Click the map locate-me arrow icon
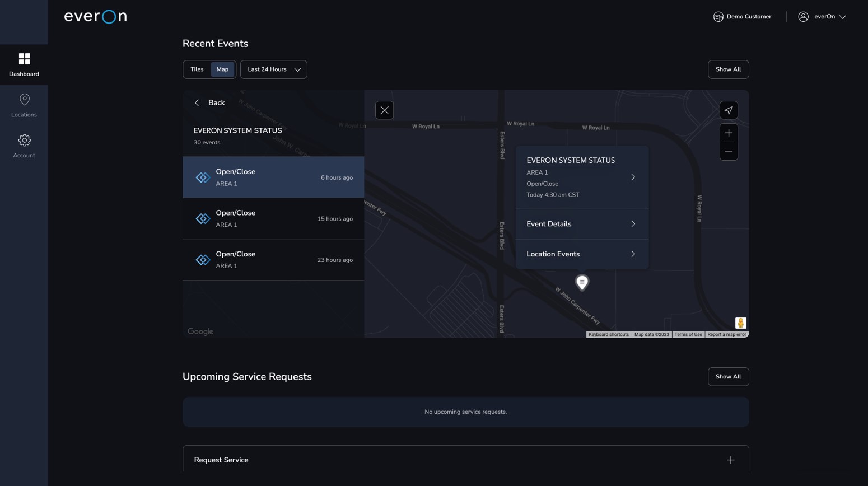This screenshot has width=868, height=486. [729, 110]
